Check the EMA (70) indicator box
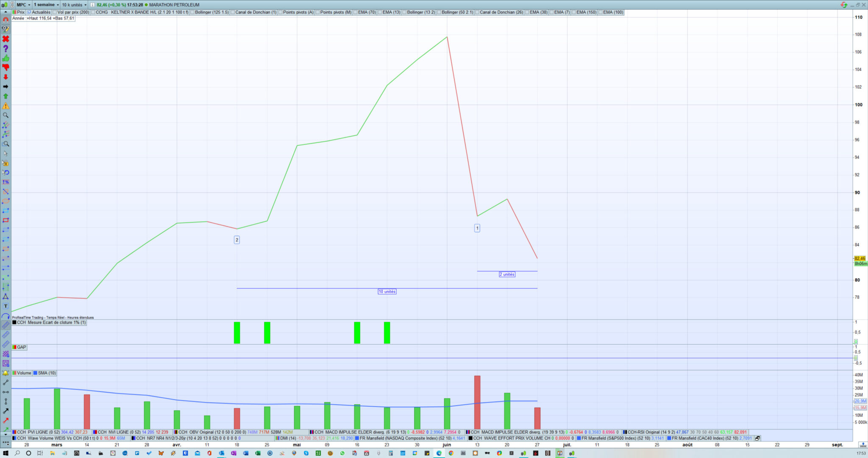 tap(356, 12)
